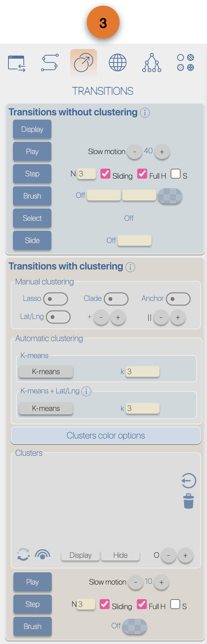The image size is (207, 644).
Task: Click the first K-means k input field
Action: coord(143,371)
